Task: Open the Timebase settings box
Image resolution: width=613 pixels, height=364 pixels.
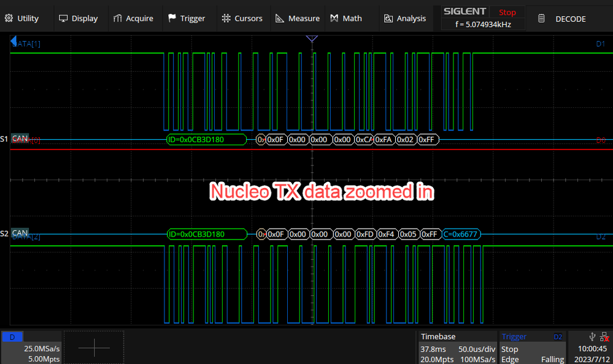Action: tap(457, 347)
